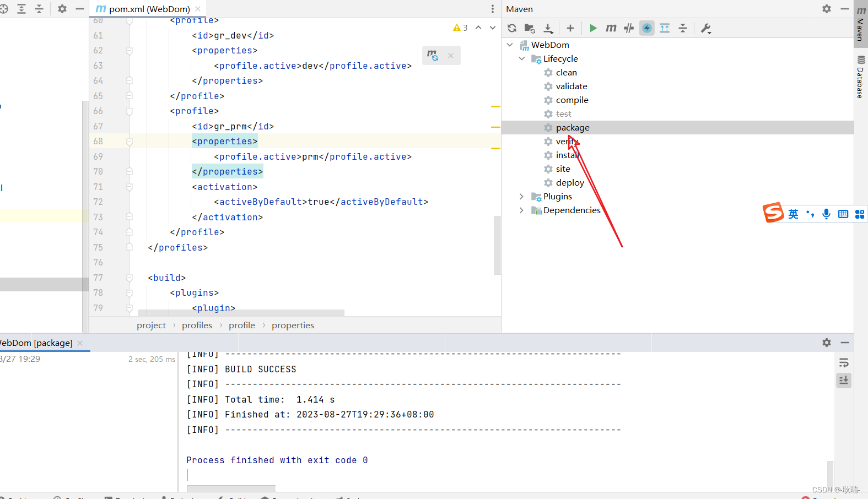Expand the Dependencies node
The image size is (868, 499).
pos(522,210)
